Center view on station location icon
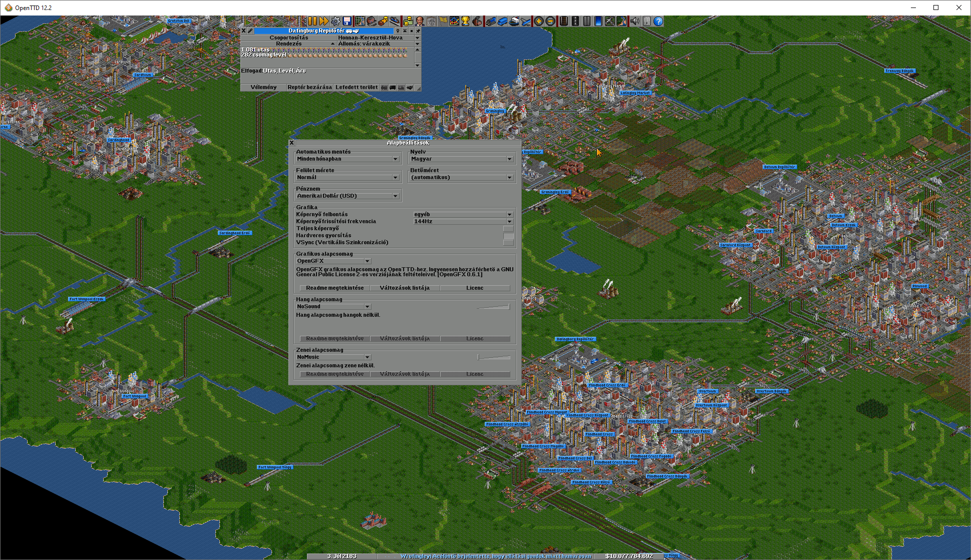Viewport: 971px width, 560px height. pos(398,31)
